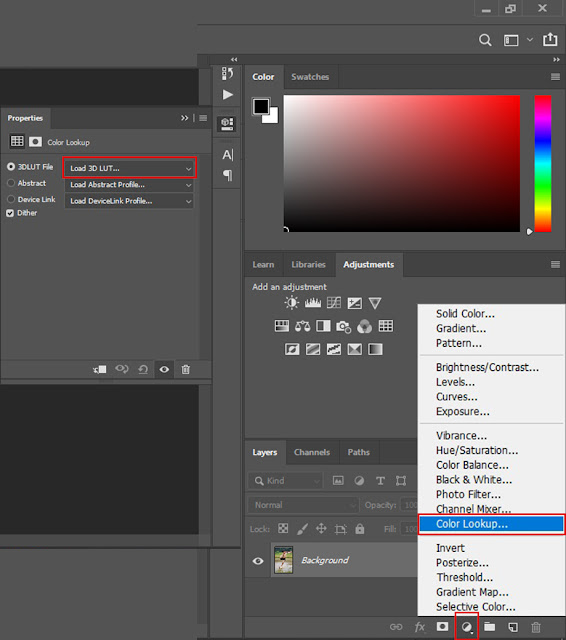Click the Color Balance scales icon
The height and width of the screenshot is (640, 566).
click(x=302, y=326)
